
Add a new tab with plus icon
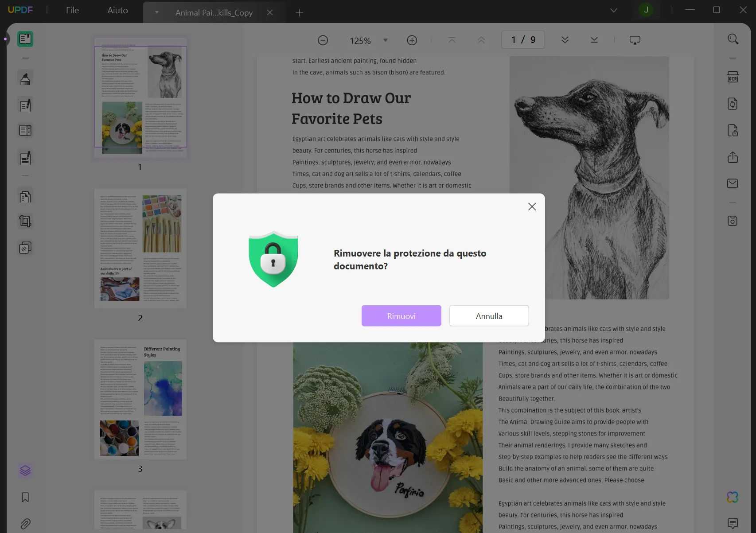tap(300, 13)
